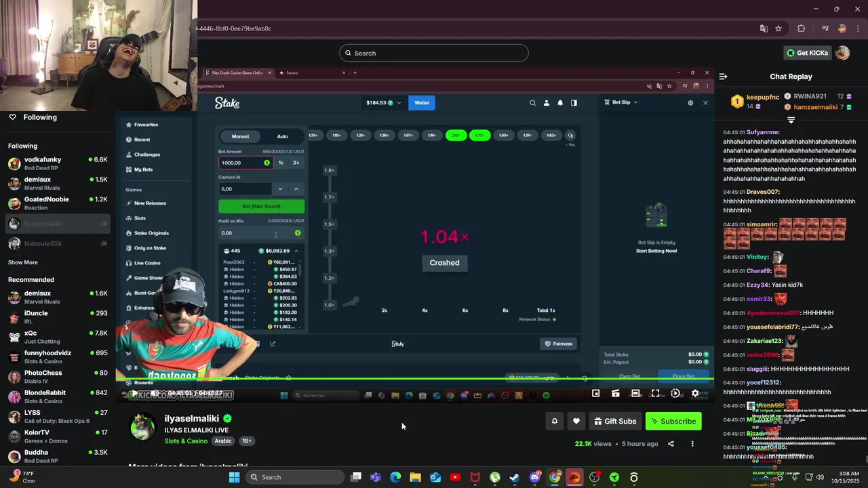Open Outlook from taskbar
Screen dimensions: 868x488
(x=435, y=477)
